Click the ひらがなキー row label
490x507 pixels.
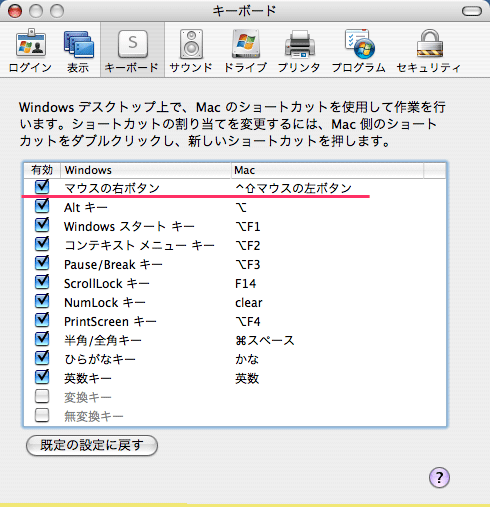pos(100,359)
